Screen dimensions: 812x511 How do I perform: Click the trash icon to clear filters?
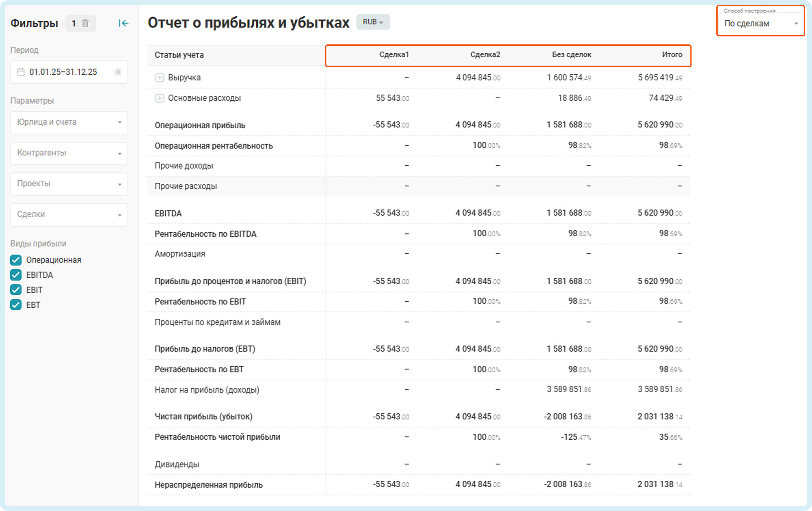[x=85, y=23]
